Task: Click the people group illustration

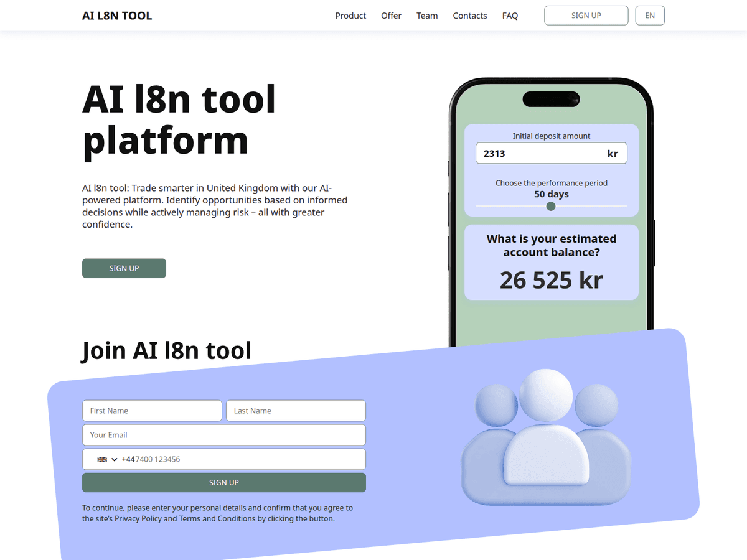Action: point(547,437)
